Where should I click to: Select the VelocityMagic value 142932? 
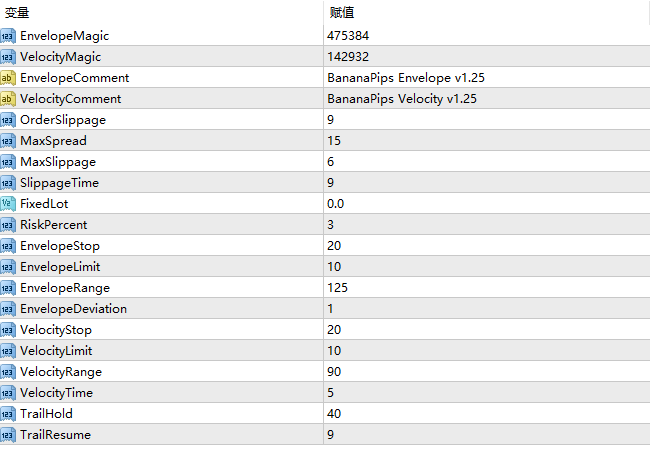click(x=347, y=57)
